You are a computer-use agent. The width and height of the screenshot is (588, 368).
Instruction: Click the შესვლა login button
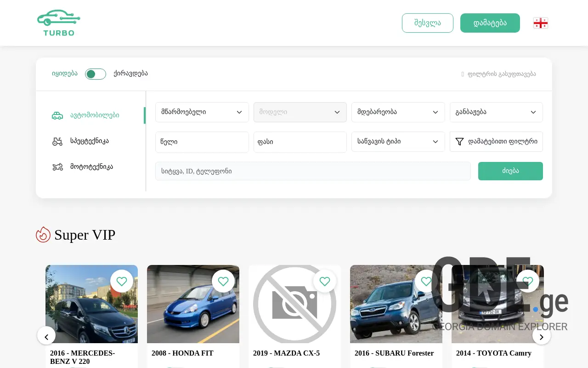(427, 23)
